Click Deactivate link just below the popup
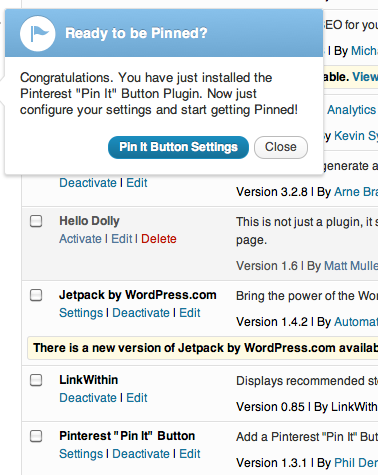This screenshot has height=475, width=378. pos(88,183)
